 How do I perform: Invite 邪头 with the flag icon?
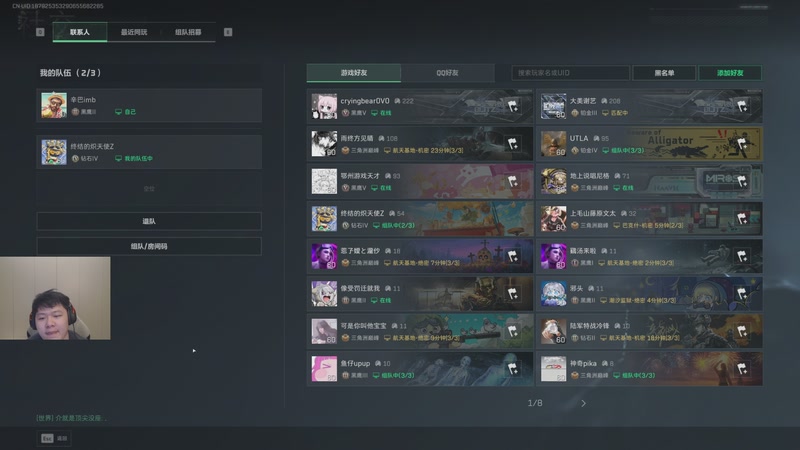(x=742, y=293)
